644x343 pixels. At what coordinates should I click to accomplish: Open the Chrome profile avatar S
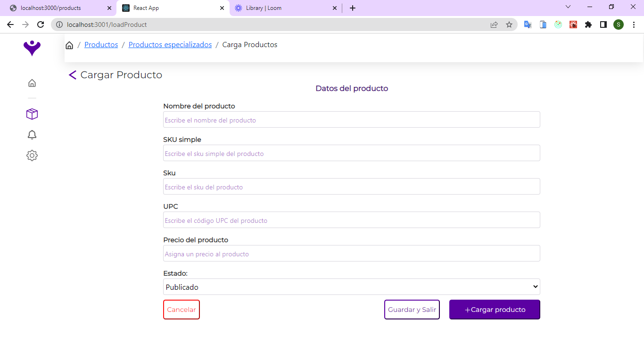tap(619, 24)
